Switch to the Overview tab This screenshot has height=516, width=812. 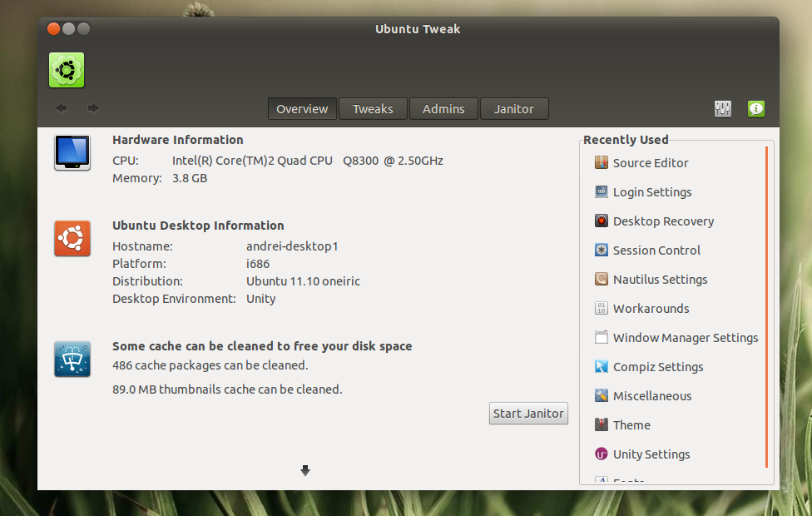302,109
